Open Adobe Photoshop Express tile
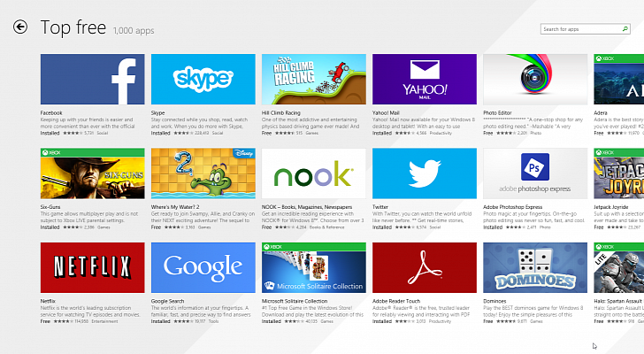This screenshot has height=354, width=644. point(535,173)
